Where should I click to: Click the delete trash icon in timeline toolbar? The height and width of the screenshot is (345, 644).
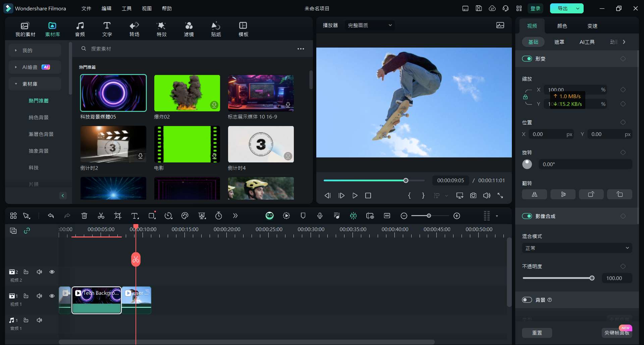(84, 216)
